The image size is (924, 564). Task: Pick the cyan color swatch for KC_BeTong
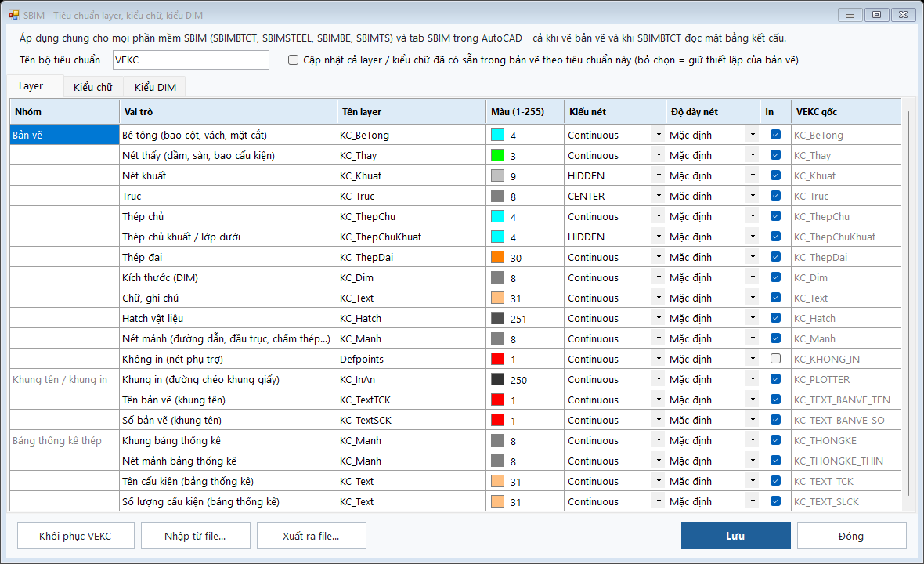coord(498,135)
